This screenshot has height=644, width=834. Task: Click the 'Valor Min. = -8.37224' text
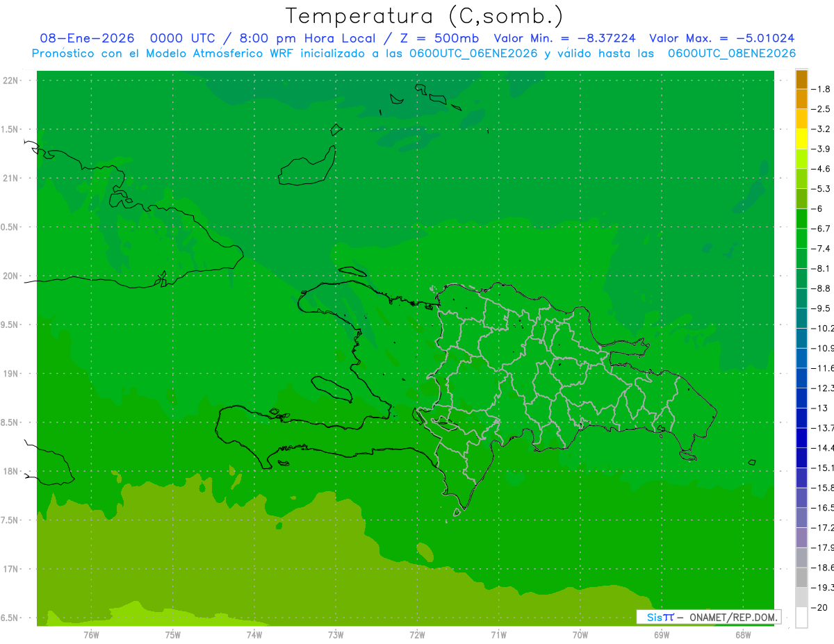point(564,38)
